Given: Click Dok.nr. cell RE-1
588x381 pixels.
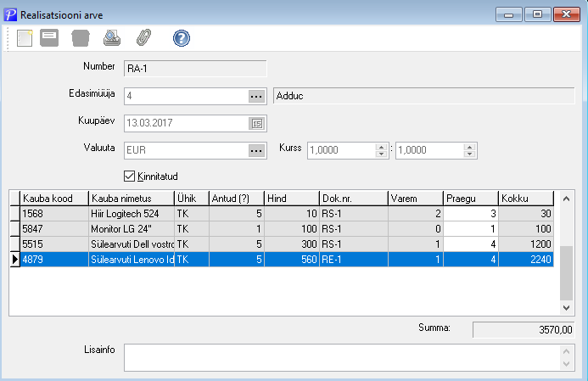Looking at the screenshot, I should [x=354, y=260].
